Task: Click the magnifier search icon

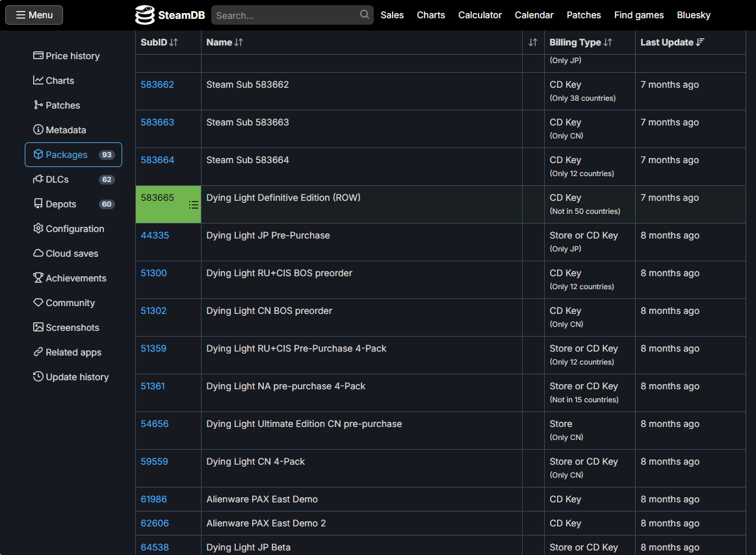Action: tap(365, 15)
